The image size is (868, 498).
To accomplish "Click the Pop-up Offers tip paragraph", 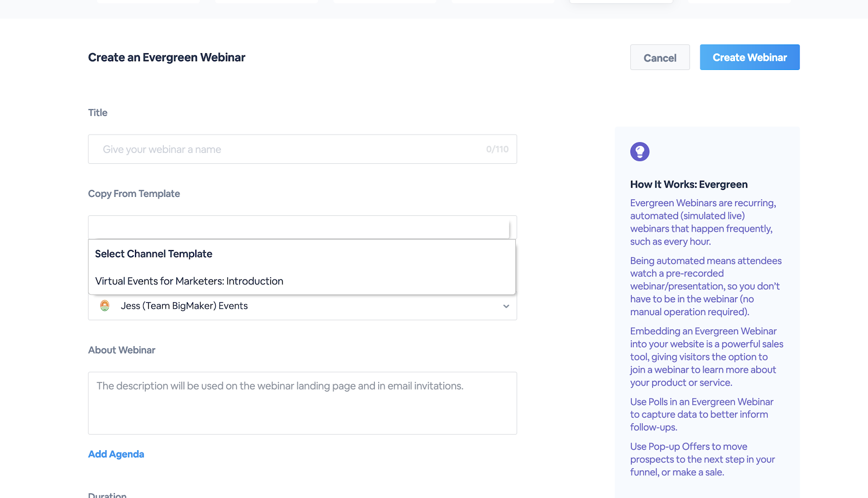I will [x=702, y=459].
